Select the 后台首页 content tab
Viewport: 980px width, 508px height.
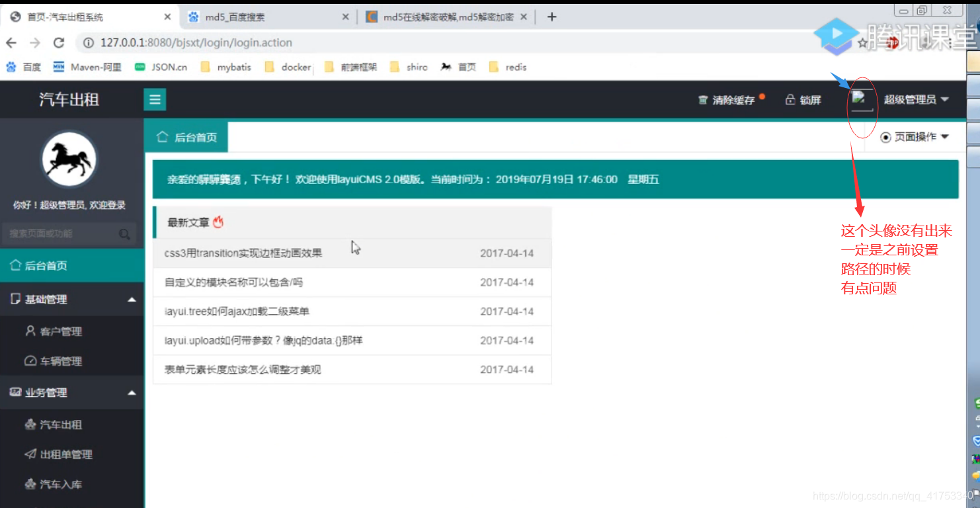tap(186, 137)
